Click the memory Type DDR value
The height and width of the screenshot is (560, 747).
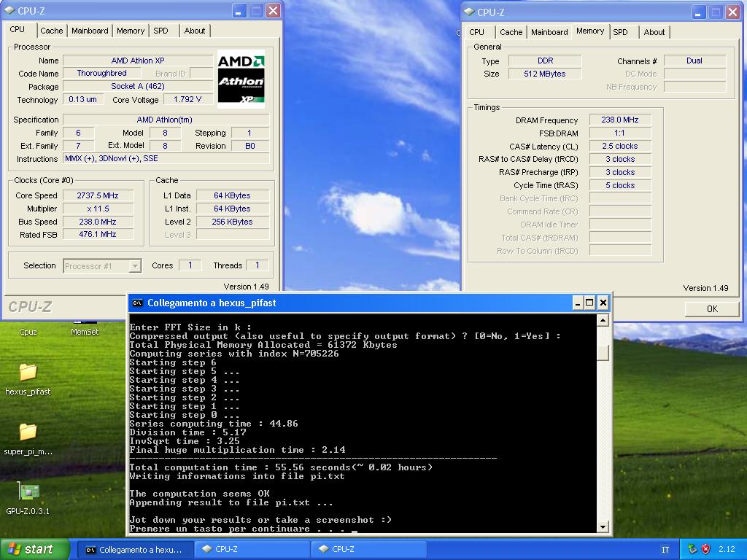(545, 61)
